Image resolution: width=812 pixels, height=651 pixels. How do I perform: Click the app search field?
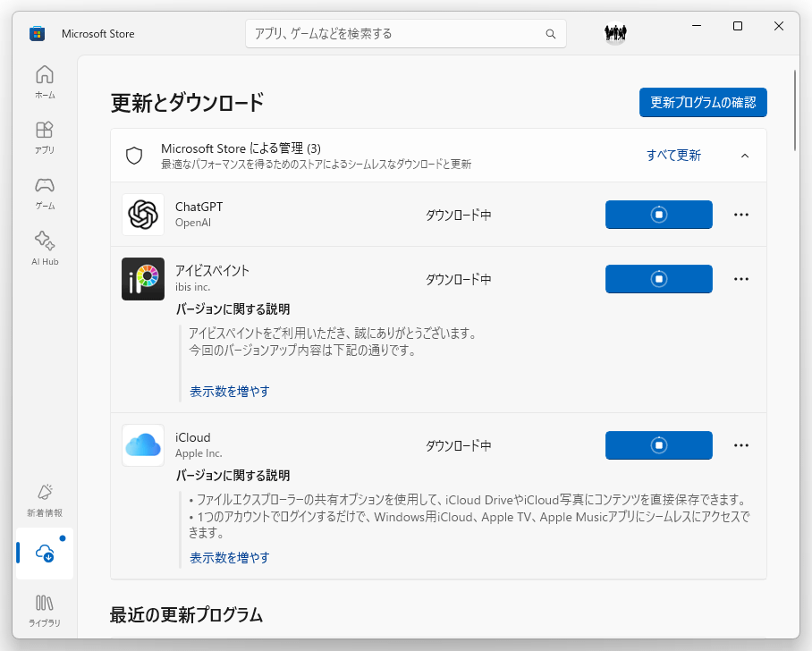point(393,34)
